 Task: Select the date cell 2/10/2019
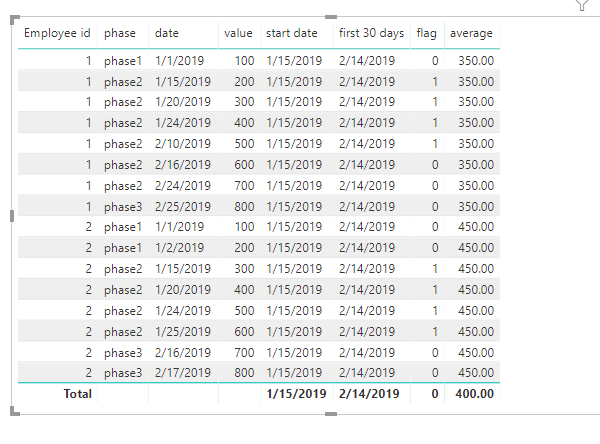[183, 144]
